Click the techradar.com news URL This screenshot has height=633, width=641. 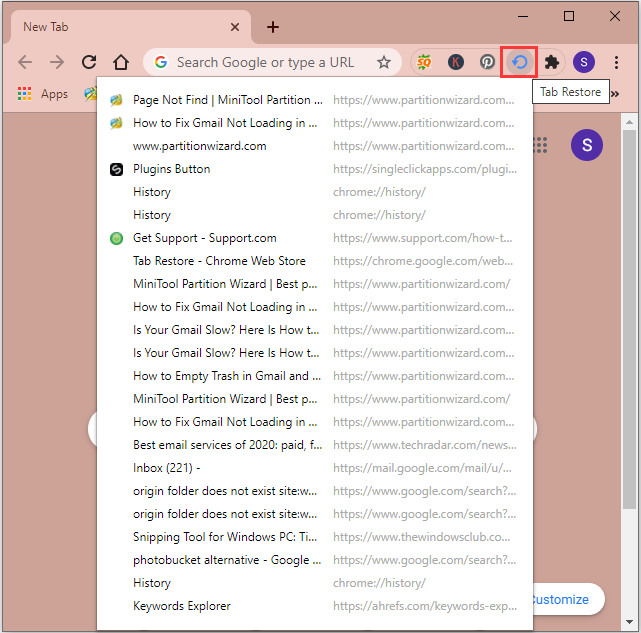pos(424,445)
